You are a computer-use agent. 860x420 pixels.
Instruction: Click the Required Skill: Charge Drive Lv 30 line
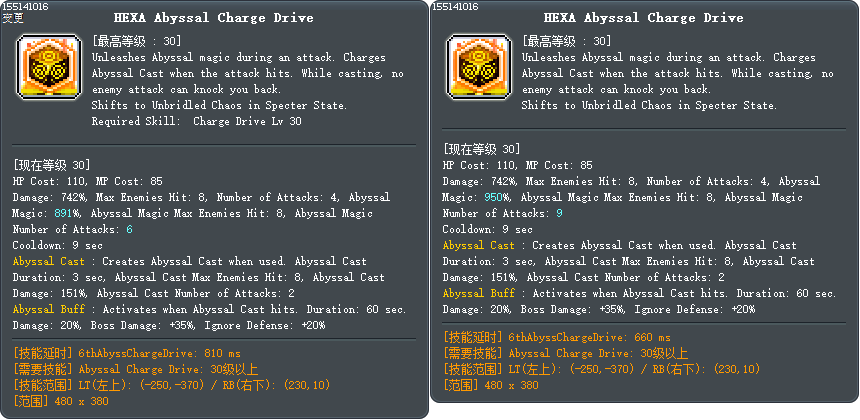click(197, 121)
